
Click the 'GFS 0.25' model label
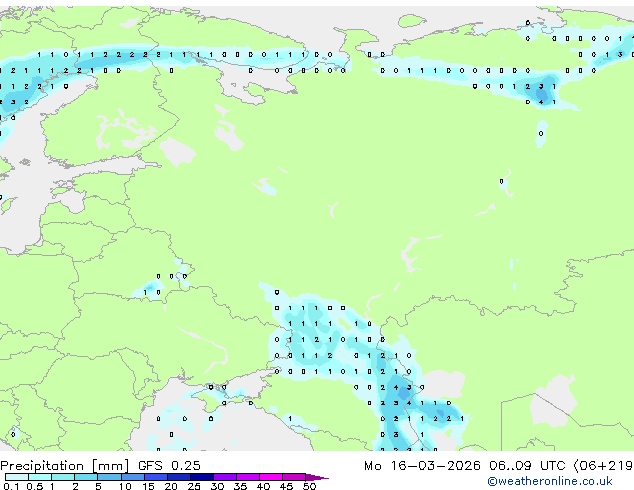[x=169, y=465]
